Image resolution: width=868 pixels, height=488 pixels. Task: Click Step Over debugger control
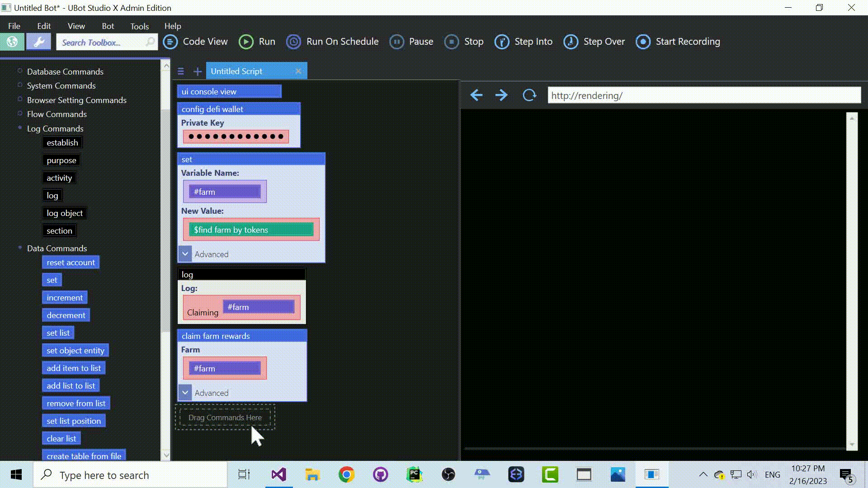coord(594,42)
